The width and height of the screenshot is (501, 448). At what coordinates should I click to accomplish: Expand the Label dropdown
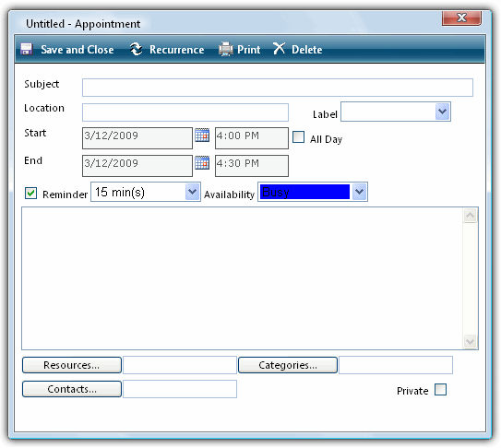443,112
